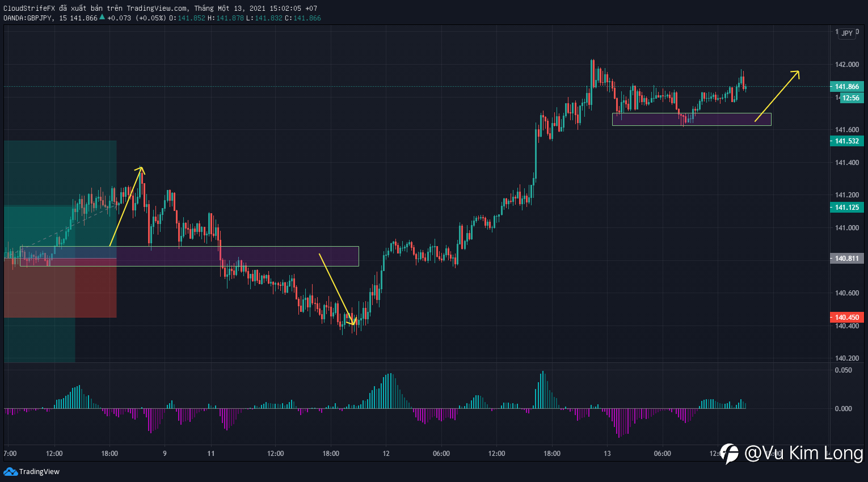This screenshot has width=868, height=482.
Task: Click the 142.000 price axis label
Action: 847,65
